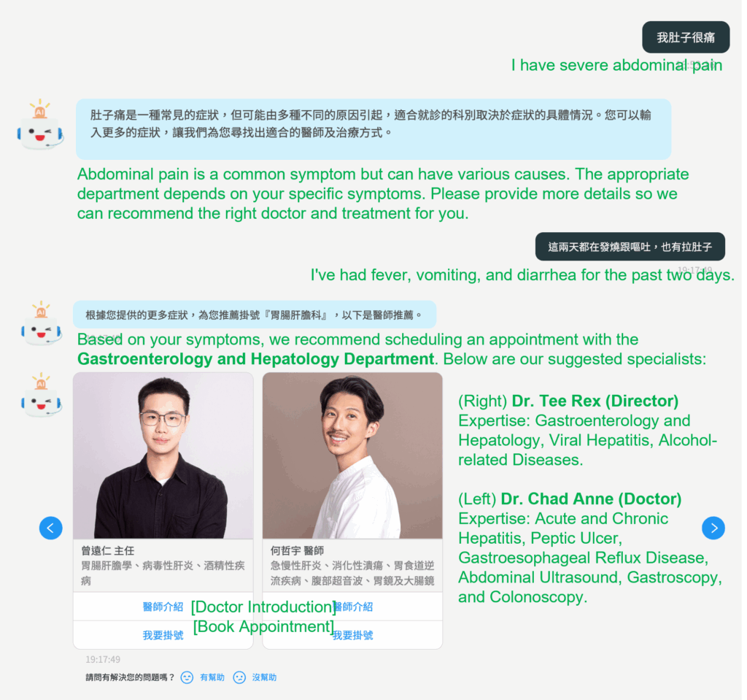Click the user message about fever and vomiting
The height and width of the screenshot is (700, 747).
[x=630, y=247]
